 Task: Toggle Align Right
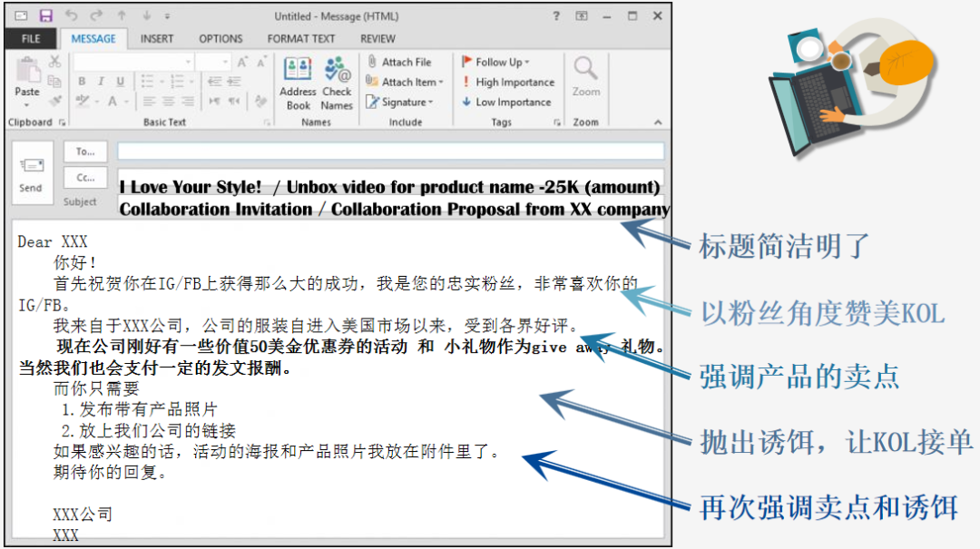[x=188, y=101]
